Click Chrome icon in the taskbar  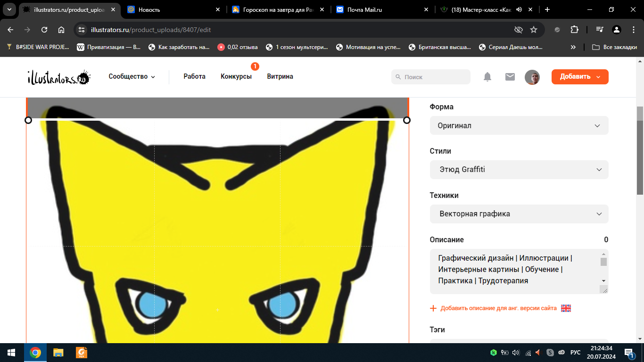(x=35, y=353)
